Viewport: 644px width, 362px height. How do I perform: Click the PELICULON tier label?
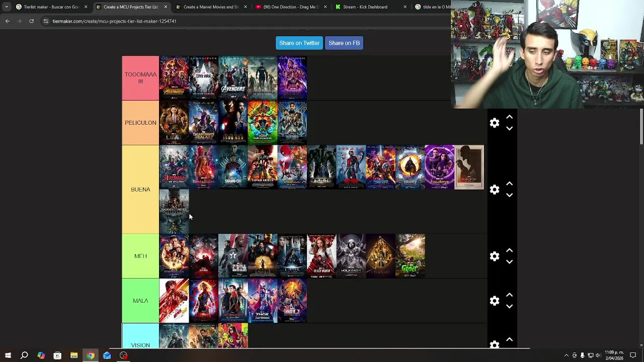[x=140, y=123]
